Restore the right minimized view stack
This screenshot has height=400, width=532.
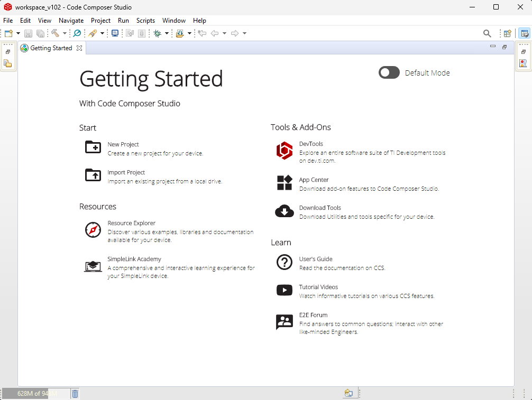(x=524, y=52)
